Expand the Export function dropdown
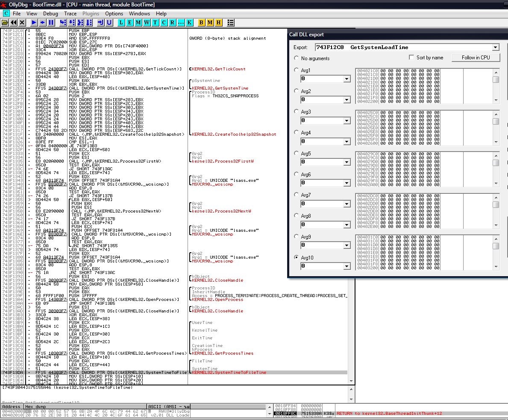 tap(495, 47)
